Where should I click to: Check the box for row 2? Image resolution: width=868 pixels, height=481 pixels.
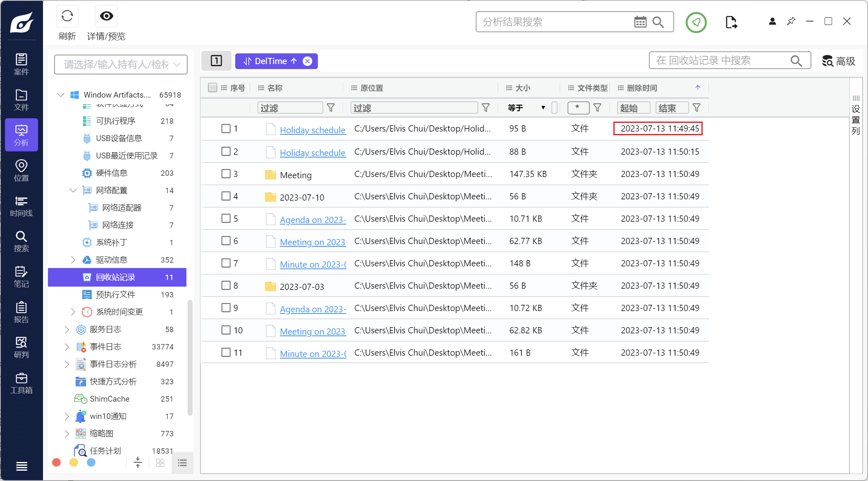226,151
